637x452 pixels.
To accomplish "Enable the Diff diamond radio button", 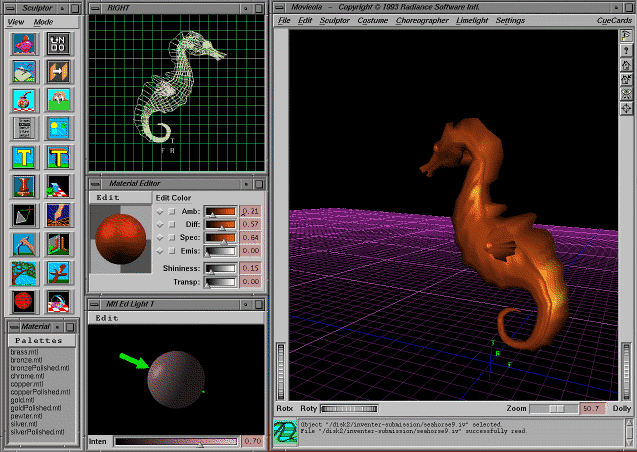I will (160, 225).
